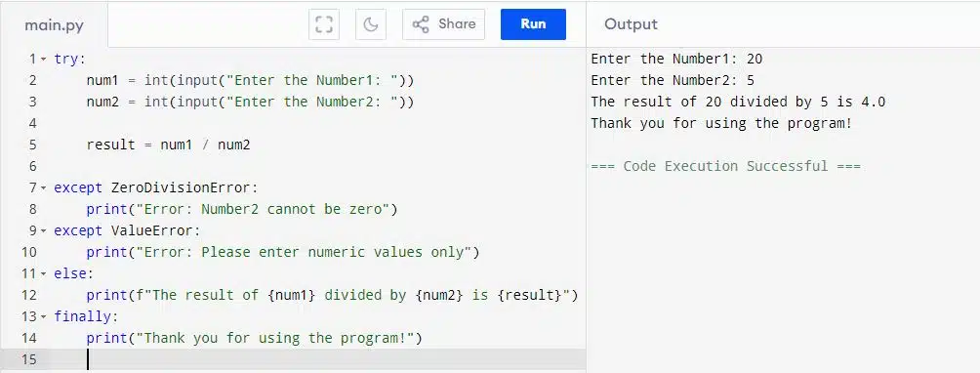Image resolution: width=980 pixels, height=373 pixels.
Task: Click the Code Execution Successful message
Action: coord(725,166)
